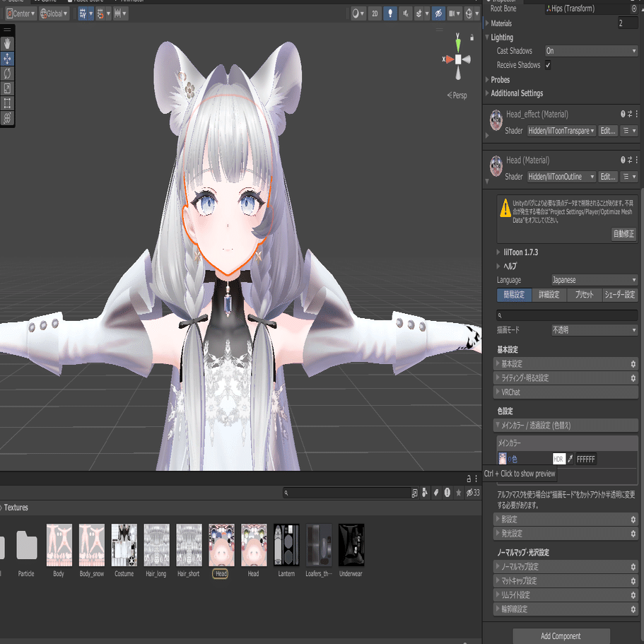This screenshot has height=644, width=644.
Task: Click the Textures breadcrumb label
Action: point(16,508)
